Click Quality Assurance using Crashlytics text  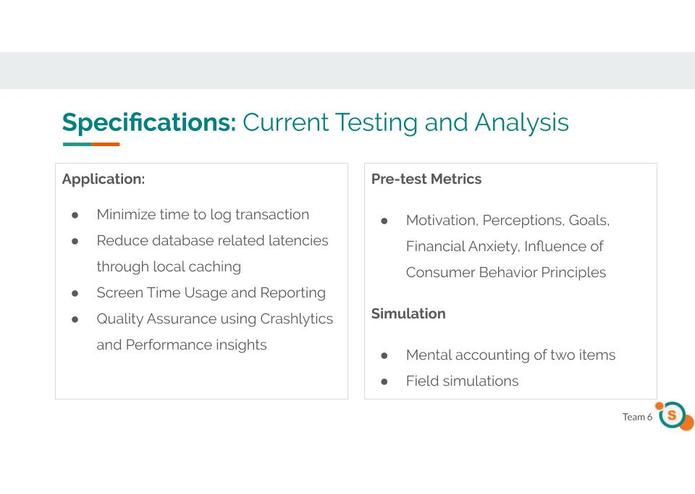(215, 319)
